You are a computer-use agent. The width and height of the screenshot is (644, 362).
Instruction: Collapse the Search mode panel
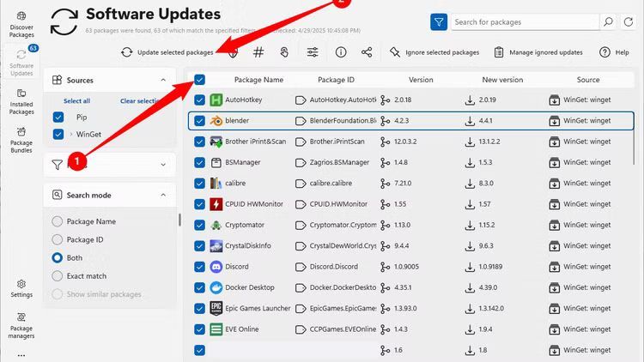(x=163, y=196)
